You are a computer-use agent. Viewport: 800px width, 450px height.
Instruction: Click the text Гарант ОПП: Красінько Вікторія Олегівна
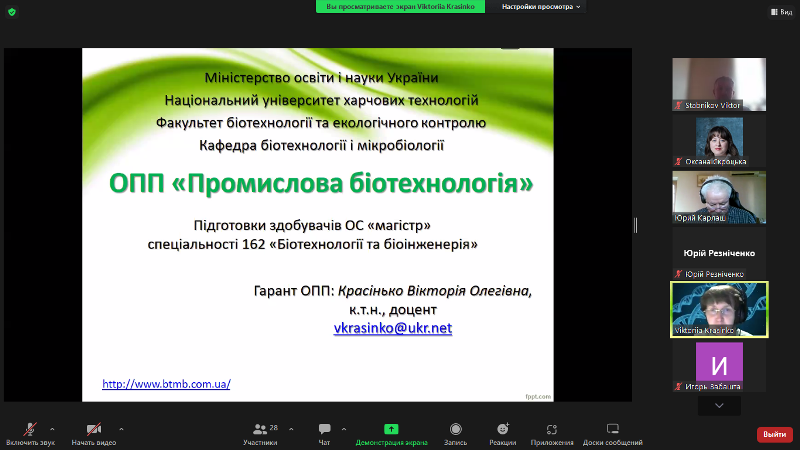pyautogui.click(x=393, y=291)
